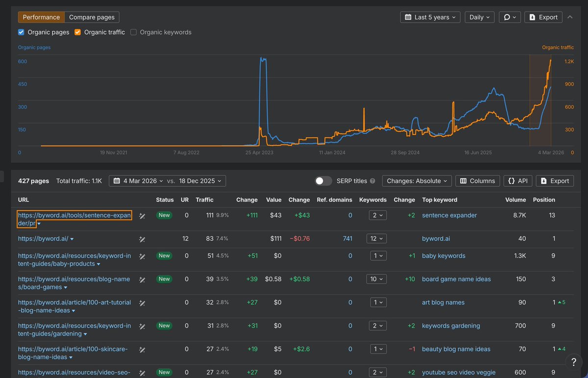The image size is (588, 378).
Task: Click the SERP titles help icon
Action: click(372, 181)
